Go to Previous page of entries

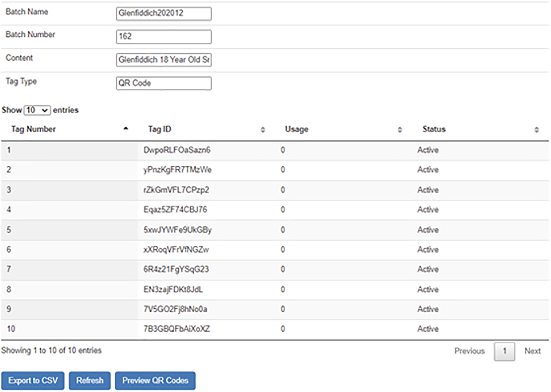[469, 351]
